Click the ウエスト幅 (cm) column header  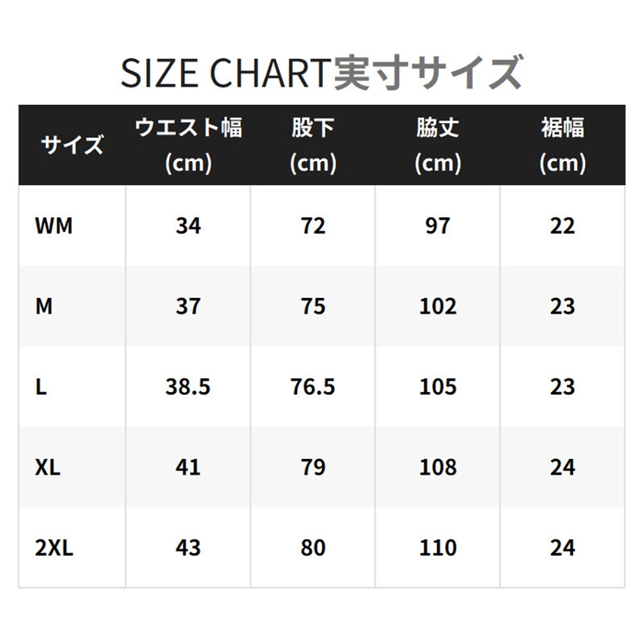click(188, 145)
